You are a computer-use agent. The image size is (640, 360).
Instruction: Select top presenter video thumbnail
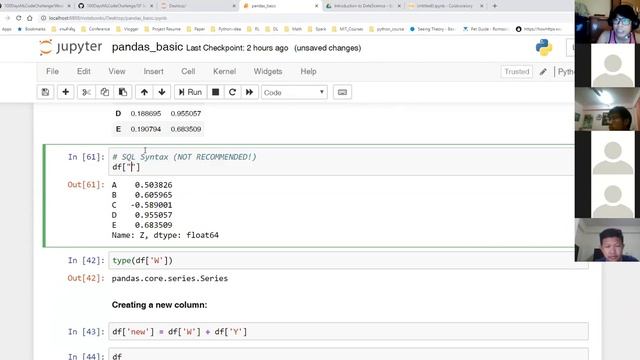(x=607, y=22)
